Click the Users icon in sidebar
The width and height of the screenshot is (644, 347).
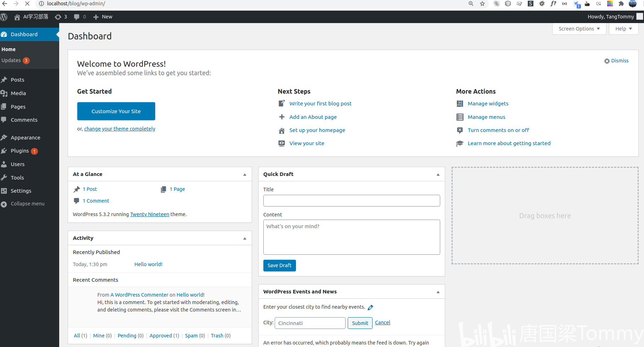(4, 164)
